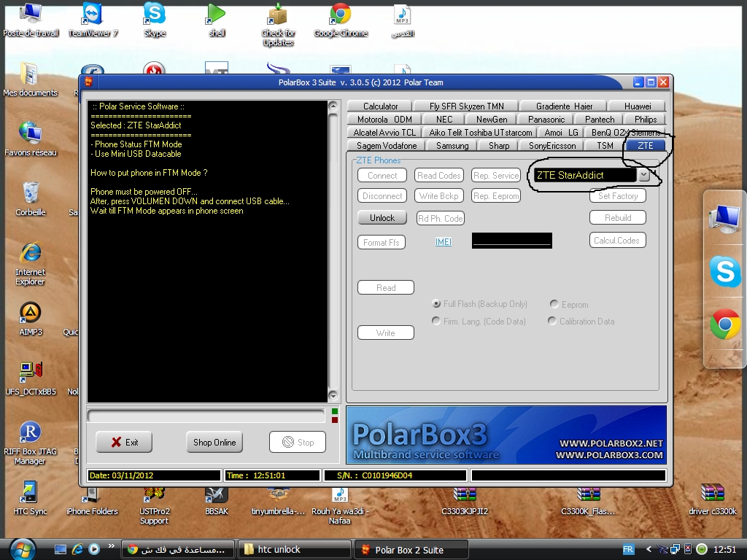Switch to SonyEricsson tab
This screenshot has height=560, width=747.
tap(552, 146)
